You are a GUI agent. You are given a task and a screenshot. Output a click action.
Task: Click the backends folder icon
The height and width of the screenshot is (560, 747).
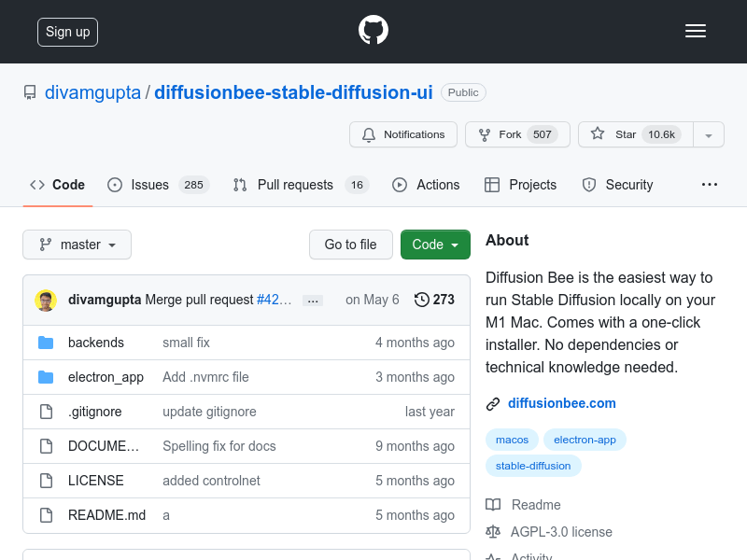pos(46,343)
